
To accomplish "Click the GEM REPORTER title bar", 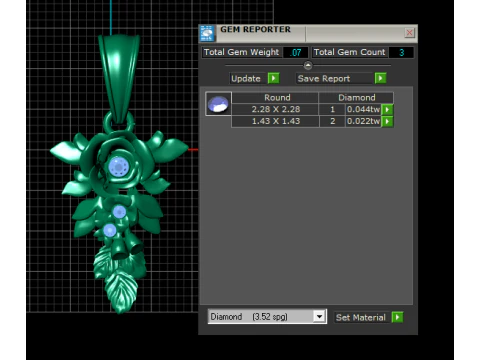I will click(308, 33).
